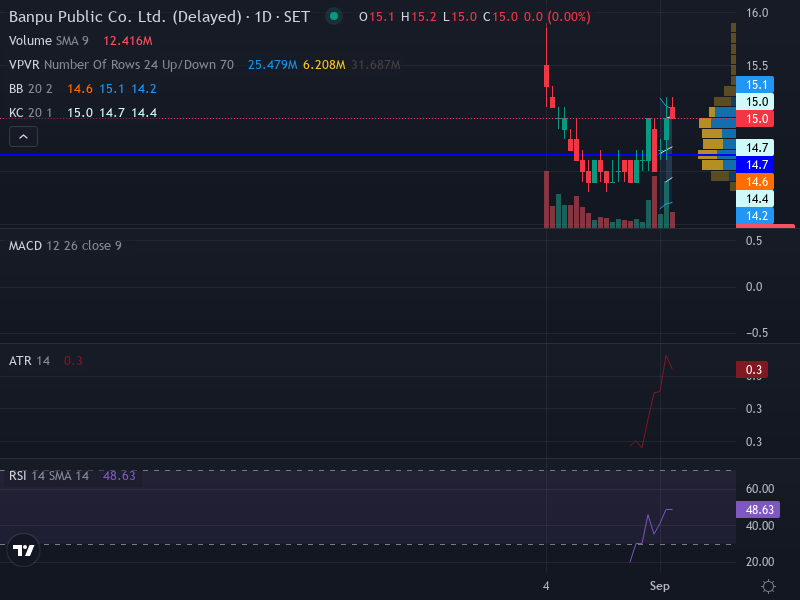Select the RSI 14 SMA 14 label
The height and width of the screenshot is (600, 800).
click(49, 476)
